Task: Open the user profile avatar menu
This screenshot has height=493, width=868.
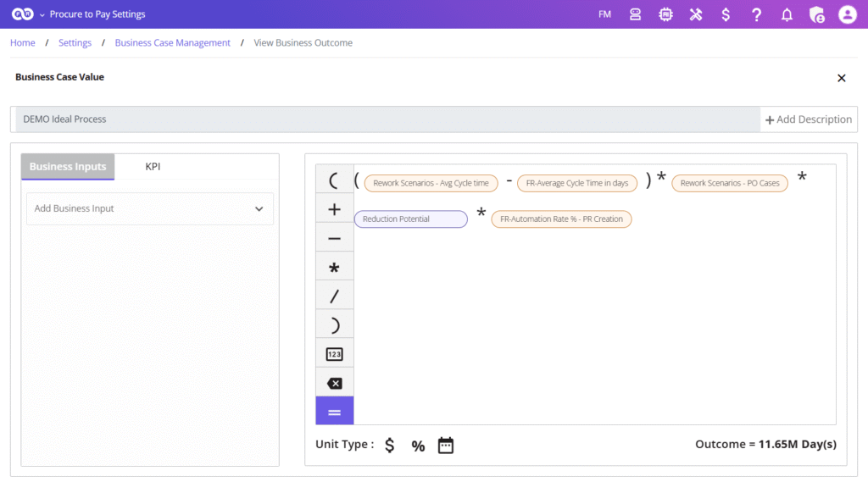Action: (847, 14)
